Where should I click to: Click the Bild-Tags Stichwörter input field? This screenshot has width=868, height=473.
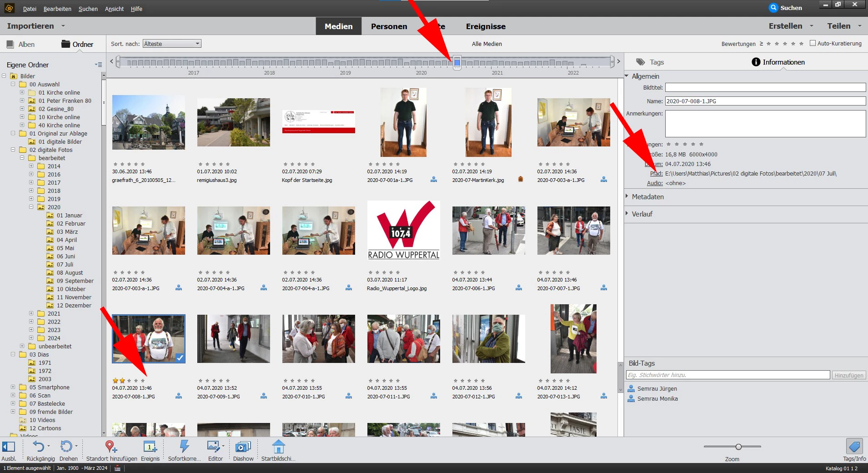pyautogui.click(x=728, y=375)
